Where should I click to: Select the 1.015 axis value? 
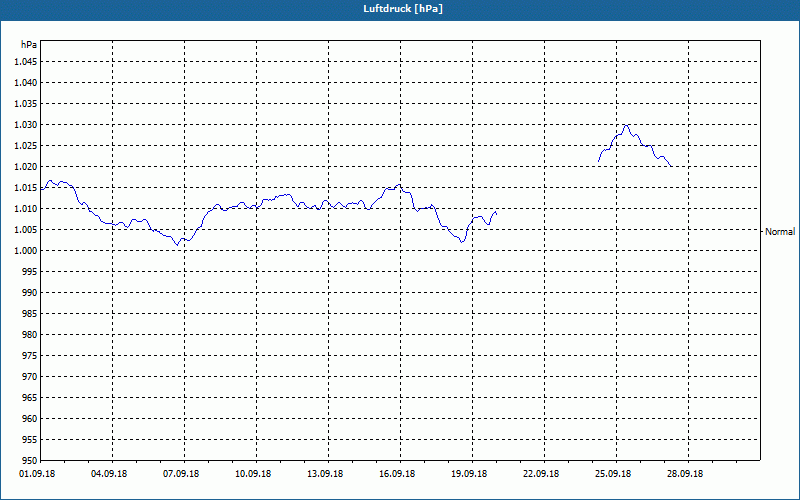pyautogui.click(x=26, y=188)
